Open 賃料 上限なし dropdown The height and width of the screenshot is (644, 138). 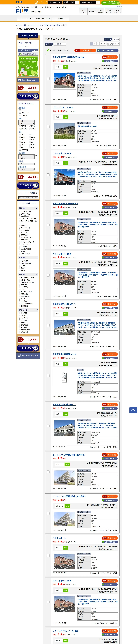27,124
